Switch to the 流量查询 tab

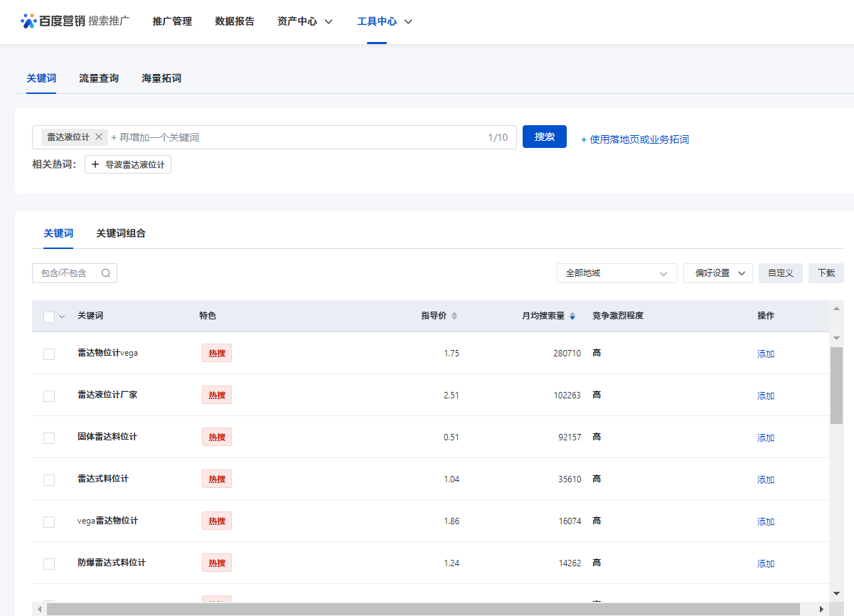pos(99,78)
